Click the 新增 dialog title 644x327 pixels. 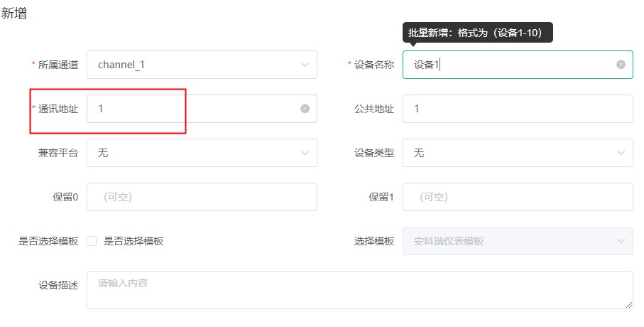[x=14, y=14]
